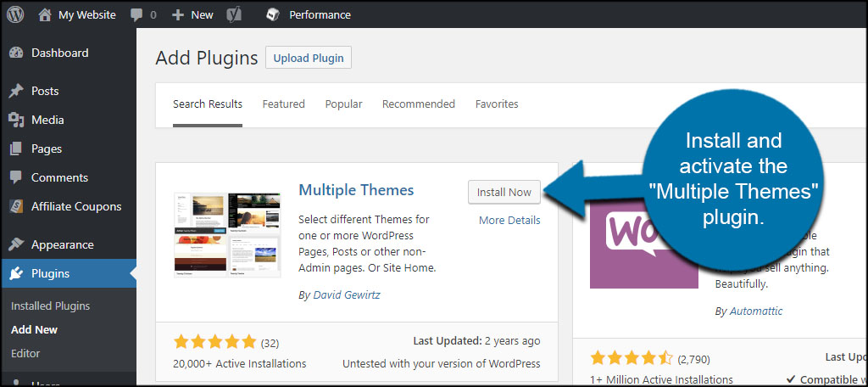Click the Affiliate Coupons tag icon
Screen dimensions: 868x387
(x=17, y=206)
